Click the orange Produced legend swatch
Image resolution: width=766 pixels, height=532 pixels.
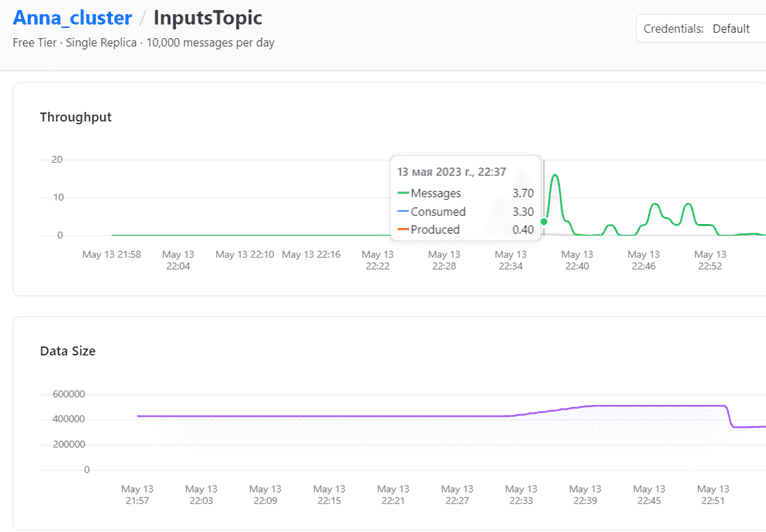[403, 230]
